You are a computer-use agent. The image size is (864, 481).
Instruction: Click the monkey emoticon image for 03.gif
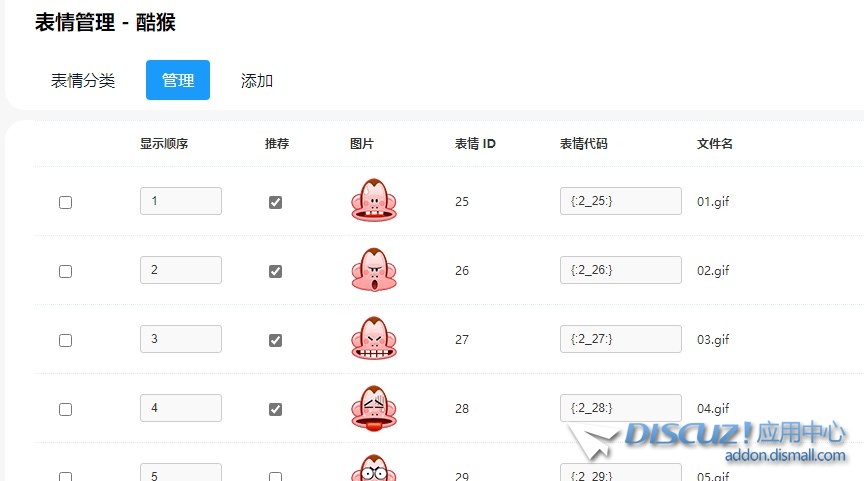pyautogui.click(x=374, y=338)
